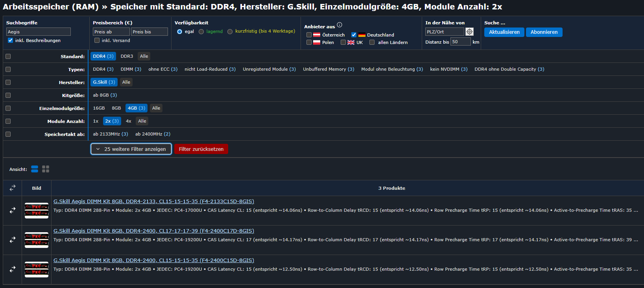644x288 pixels.
Task: Select DDR3 in Standard filter
Action: point(127,56)
